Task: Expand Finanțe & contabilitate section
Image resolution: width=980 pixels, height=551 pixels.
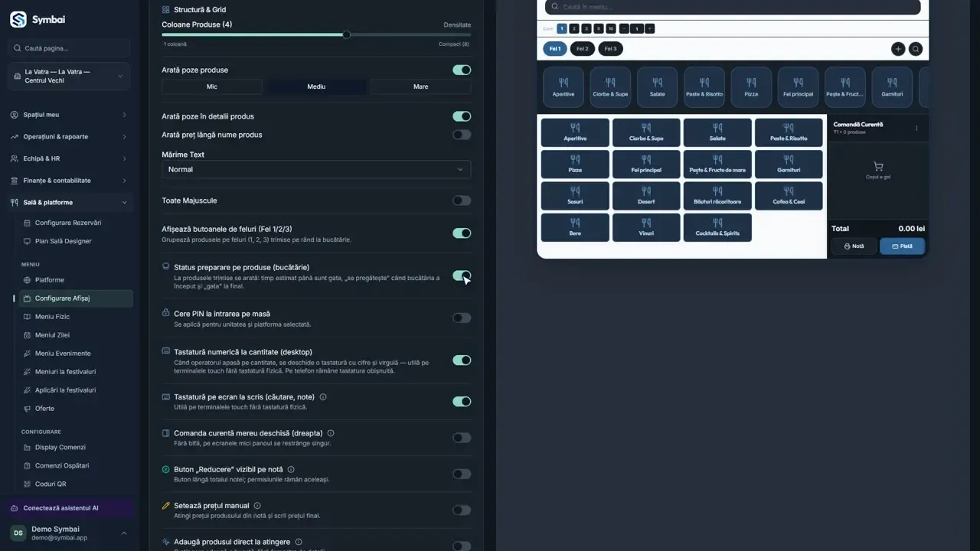Action: point(70,181)
